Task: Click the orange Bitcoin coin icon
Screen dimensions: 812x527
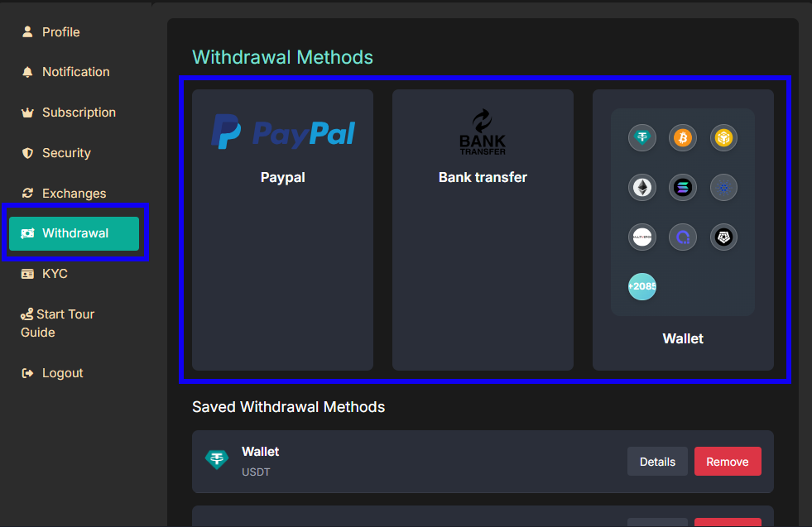Action: point(683,137)
